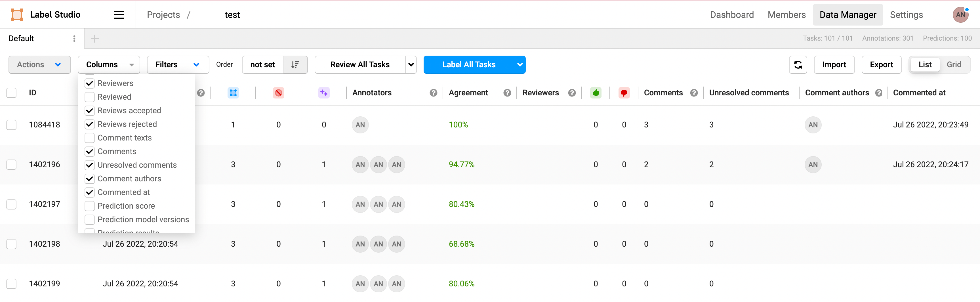
Task: Open the Actions dropdown
Action: (x=39, y=65)
